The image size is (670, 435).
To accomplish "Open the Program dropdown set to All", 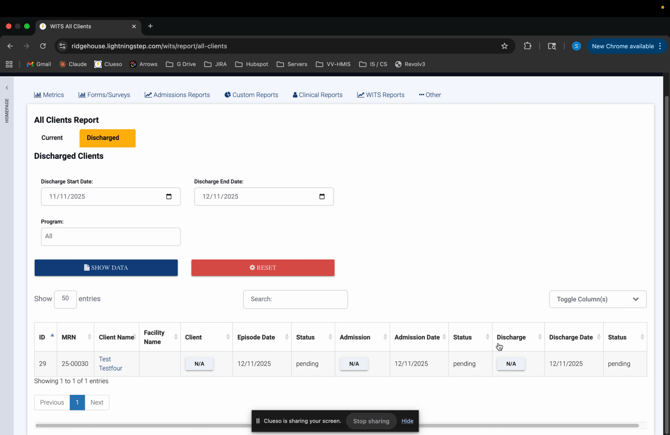I will coord(110,236).
